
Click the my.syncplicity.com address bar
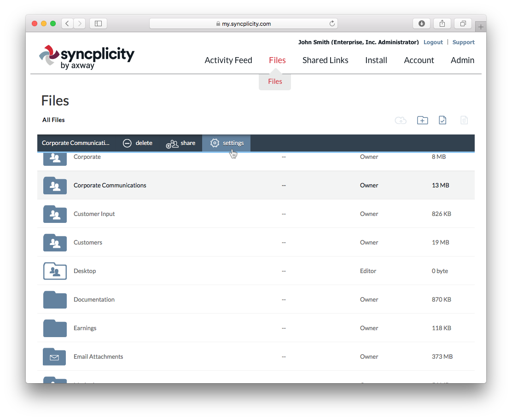[x=243, y=23]
